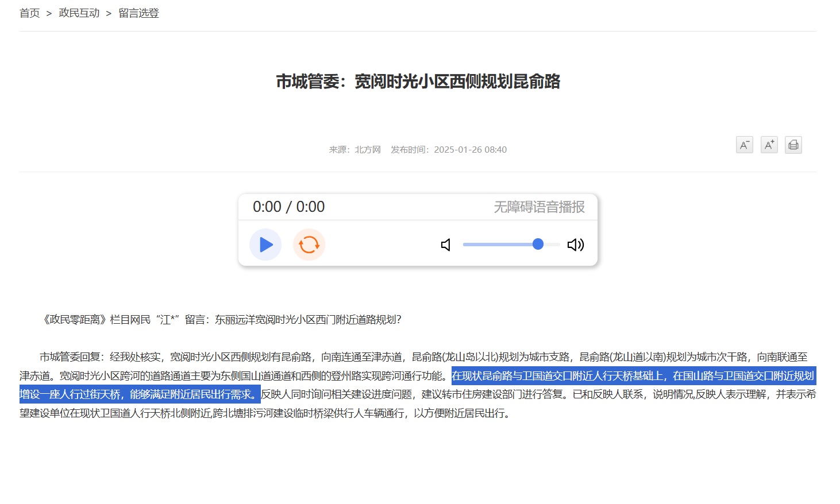Mute audio with the low-volume speaker icon
Screen dimensions: 840x504
pyautogui.click(x=446, y=245)
